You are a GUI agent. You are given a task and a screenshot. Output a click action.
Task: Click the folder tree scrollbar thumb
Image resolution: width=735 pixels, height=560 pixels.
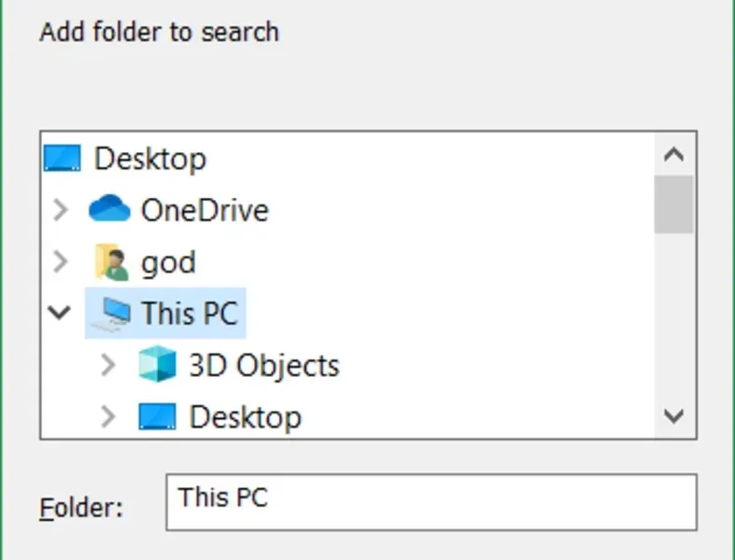673,203
